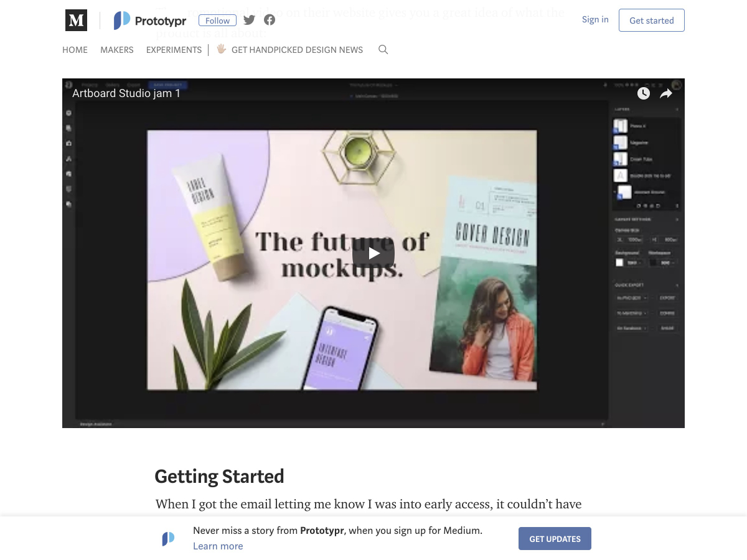
Task: Click the paragraph starting 'When I got the email'
Action: coord(369,504)
